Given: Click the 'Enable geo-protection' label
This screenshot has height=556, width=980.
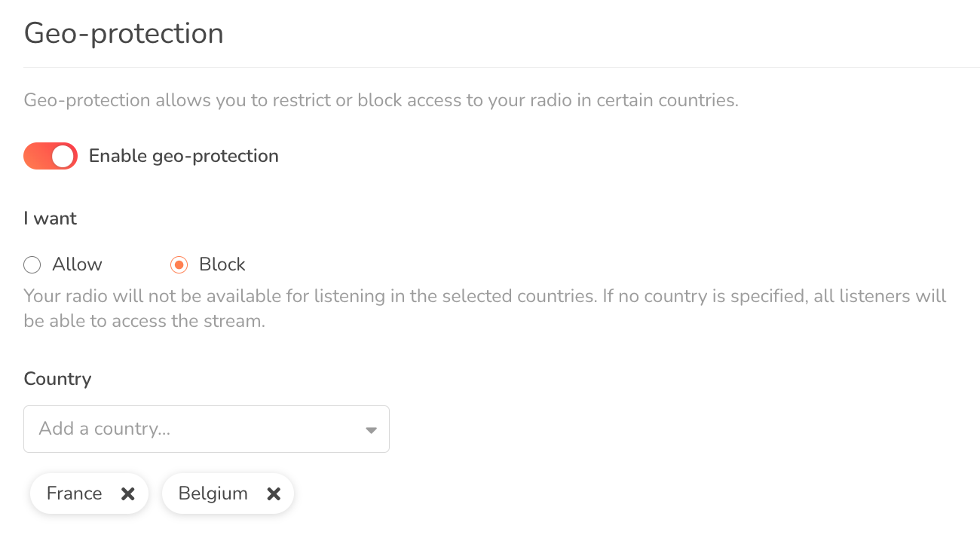Looking at the screenshot, I should point(184,156).
